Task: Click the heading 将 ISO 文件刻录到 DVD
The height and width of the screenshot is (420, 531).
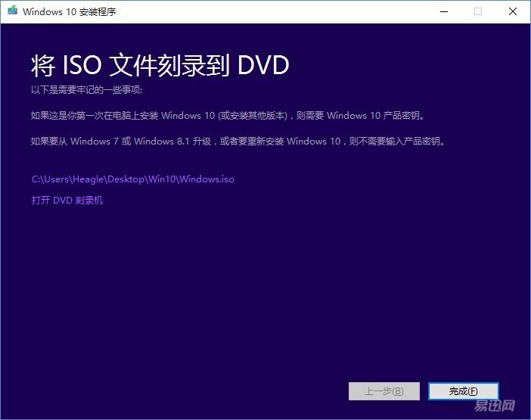Action: [160, 65]
